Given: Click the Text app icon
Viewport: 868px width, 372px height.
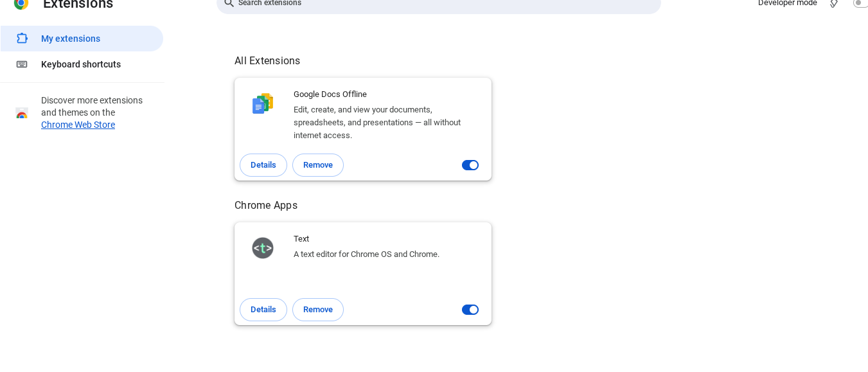Looking at the screenshot, I should (x=263, y=248).
